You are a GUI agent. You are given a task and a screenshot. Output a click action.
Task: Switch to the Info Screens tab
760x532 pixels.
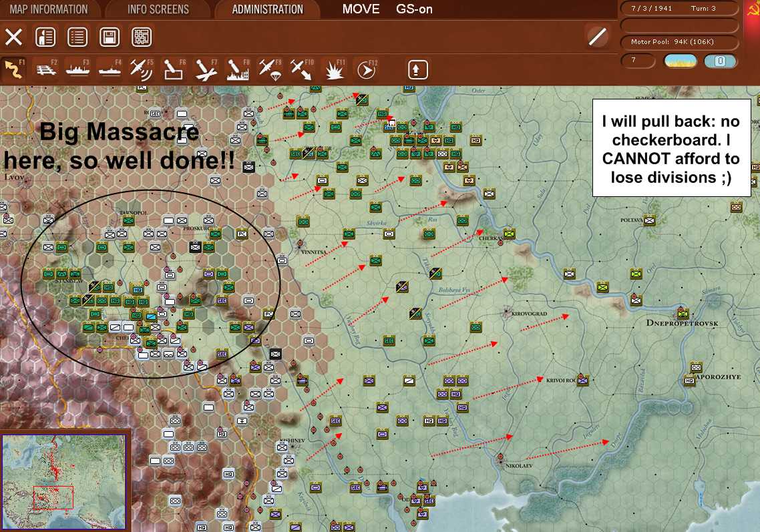tap(158, 9)
